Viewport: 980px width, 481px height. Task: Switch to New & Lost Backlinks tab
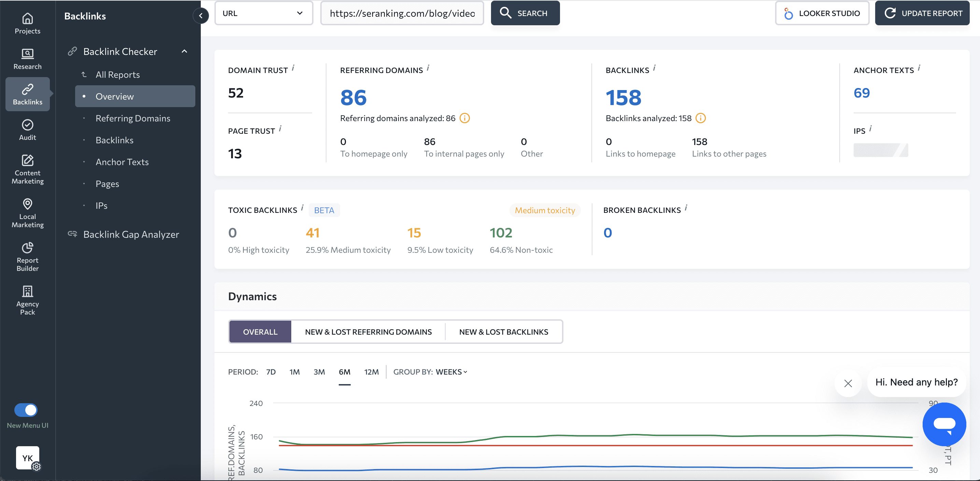point(504,332)
